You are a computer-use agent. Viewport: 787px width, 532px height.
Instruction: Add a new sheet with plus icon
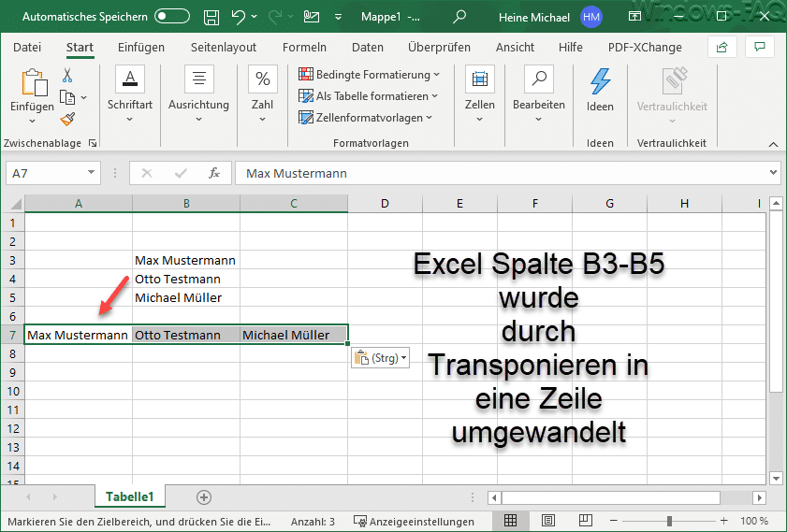click(204, 497)
